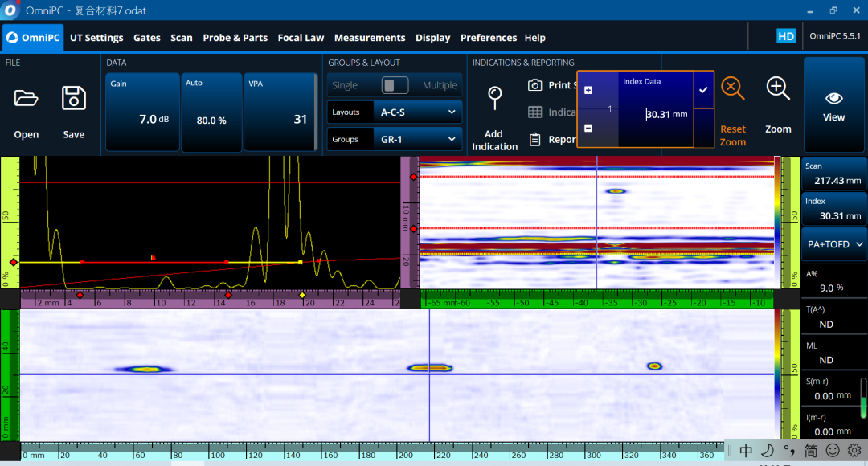Viewport: 868px width, 466px height.
Task: Click the HD indicator badge
Action: [786, 36]
